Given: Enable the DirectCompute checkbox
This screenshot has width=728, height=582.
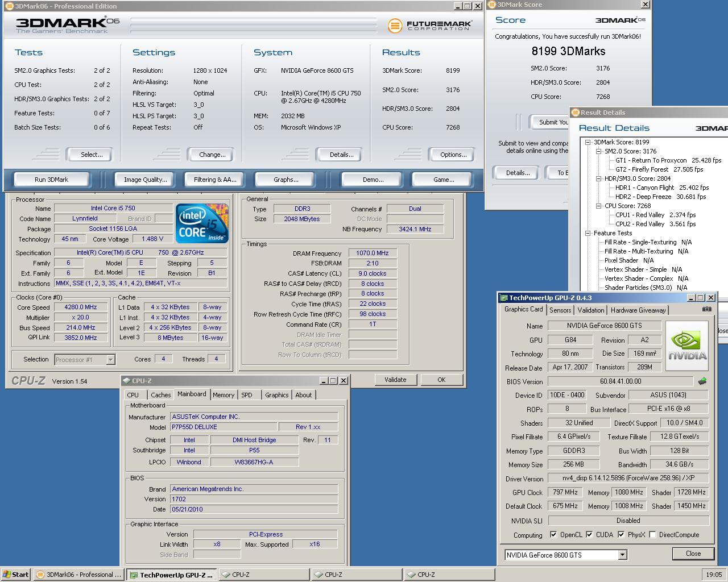Looking at the screenshot, I should coord(652,534).
